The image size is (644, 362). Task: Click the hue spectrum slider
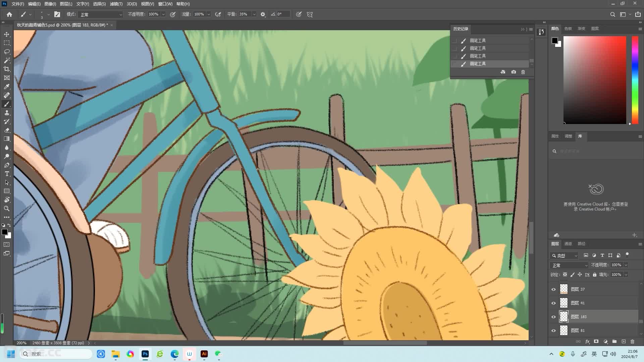[x=635, y=80]
